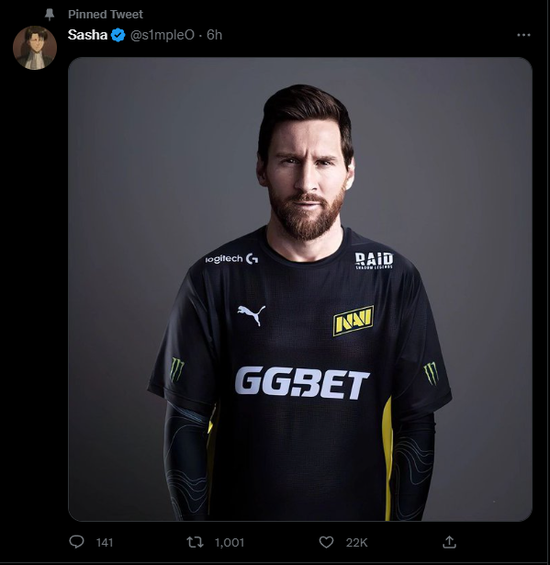Open Sasha's anime profile avatar
Image resolution: width=550 pixels, height=565 pixels.
click(35, 48)
